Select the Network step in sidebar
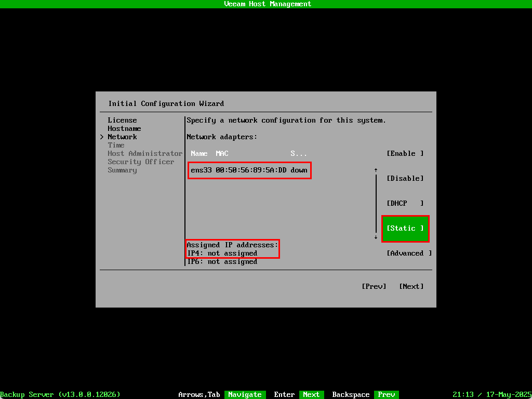The image size is (532, 399). (122, 137)
